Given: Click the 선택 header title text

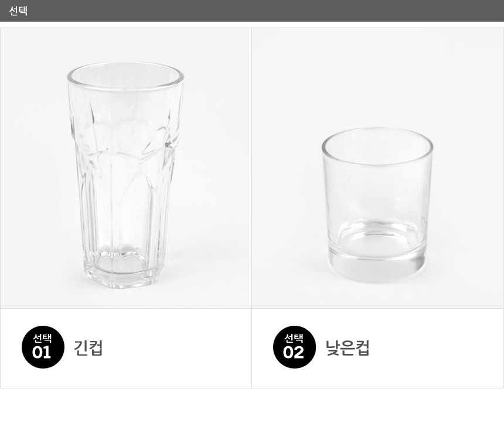Looking at the screenshot, I should [x=18, y=11].
